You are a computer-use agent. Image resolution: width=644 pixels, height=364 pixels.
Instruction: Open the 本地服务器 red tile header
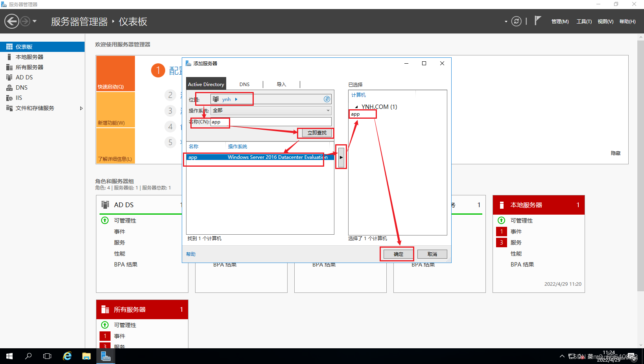[x=539, y=205]
